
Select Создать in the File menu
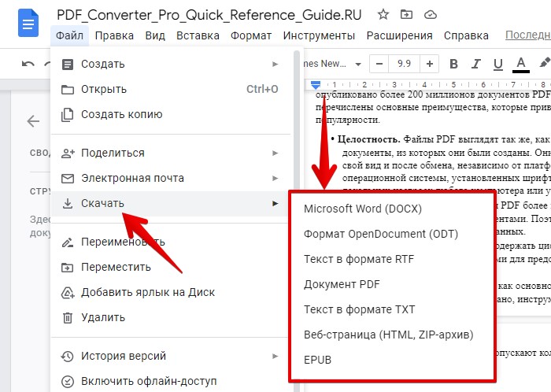pos(170,65)
